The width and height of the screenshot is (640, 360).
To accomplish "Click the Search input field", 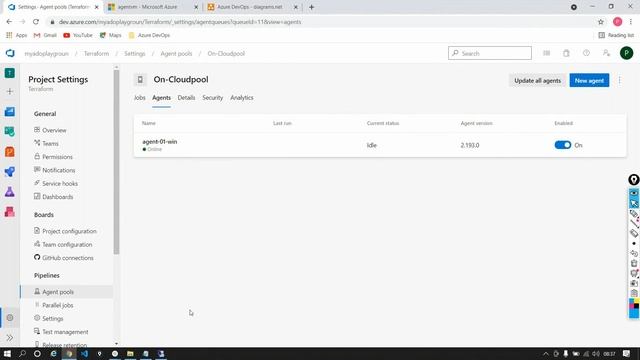I will point(490,53).
